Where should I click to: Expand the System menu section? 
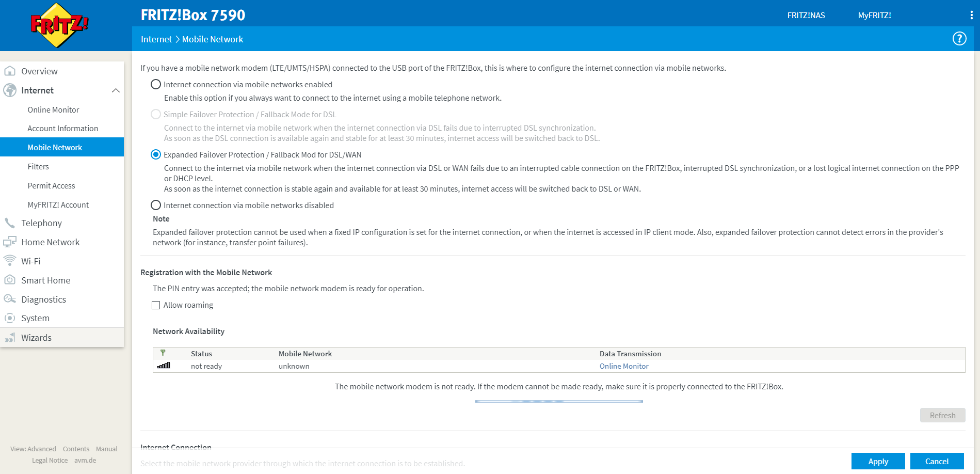tap(35, 318)
